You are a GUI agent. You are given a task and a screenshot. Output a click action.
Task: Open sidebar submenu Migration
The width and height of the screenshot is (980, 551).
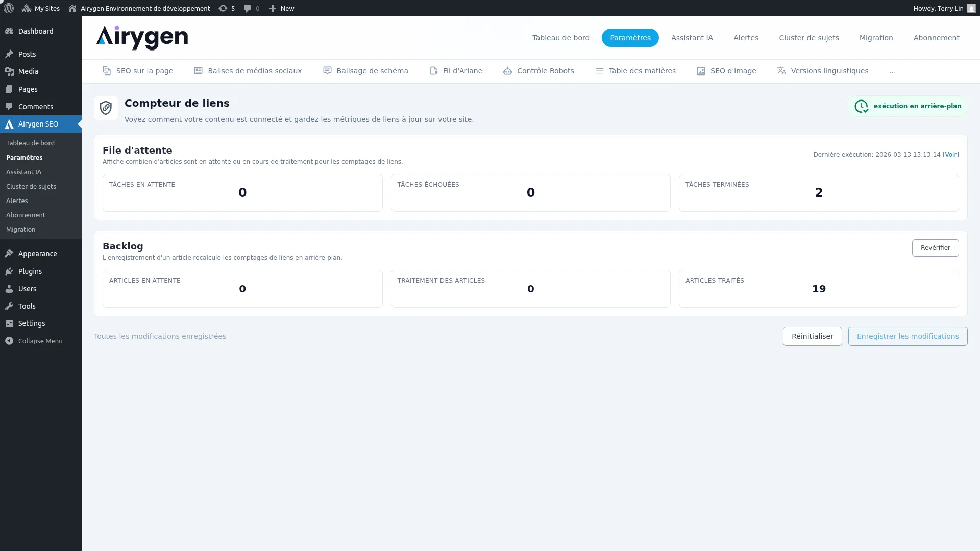tap(20, 230)
